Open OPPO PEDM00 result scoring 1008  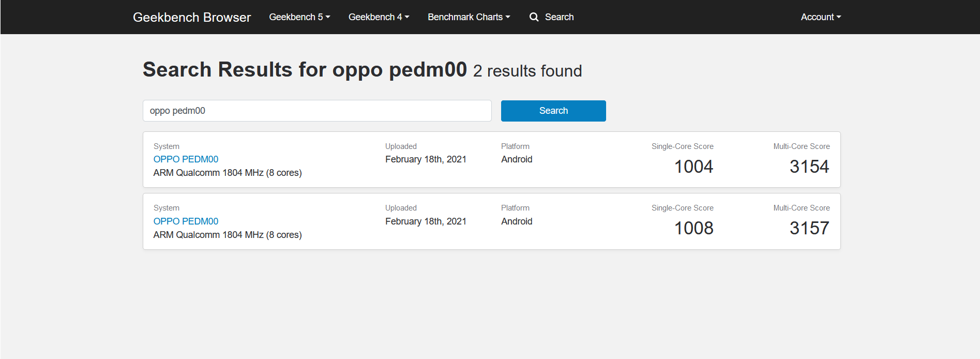pyautogui.click(x=186, y=221)
